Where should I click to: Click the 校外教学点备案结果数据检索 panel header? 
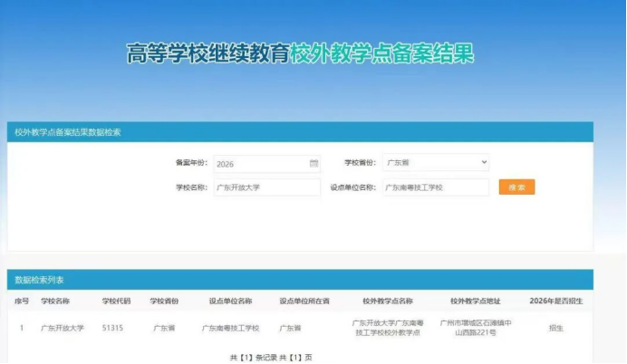click(300, 132)
